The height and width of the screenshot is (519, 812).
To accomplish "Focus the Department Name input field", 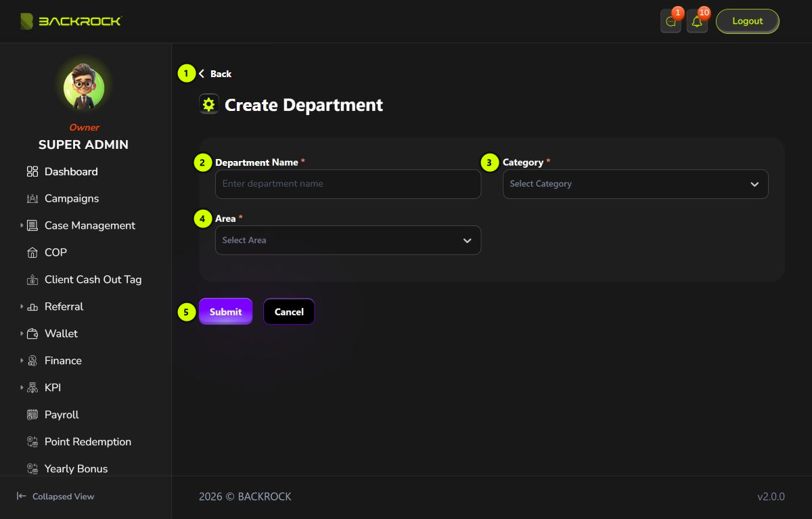I will [x=348, y=184].
